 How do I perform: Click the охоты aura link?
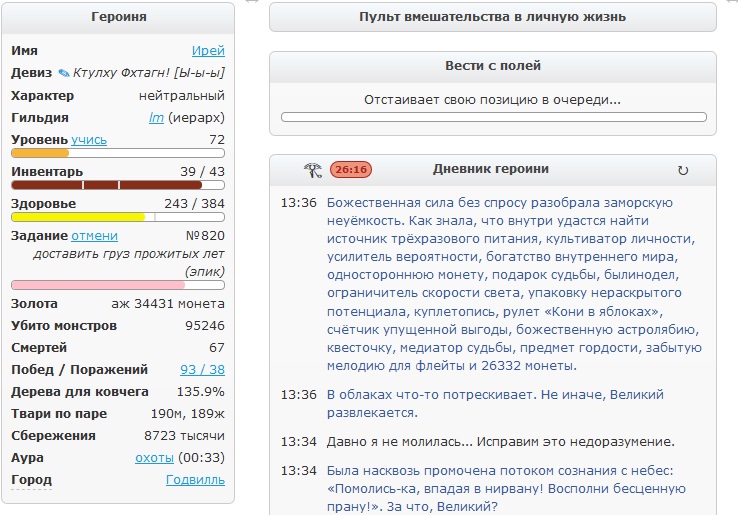[x=154, y=457]
